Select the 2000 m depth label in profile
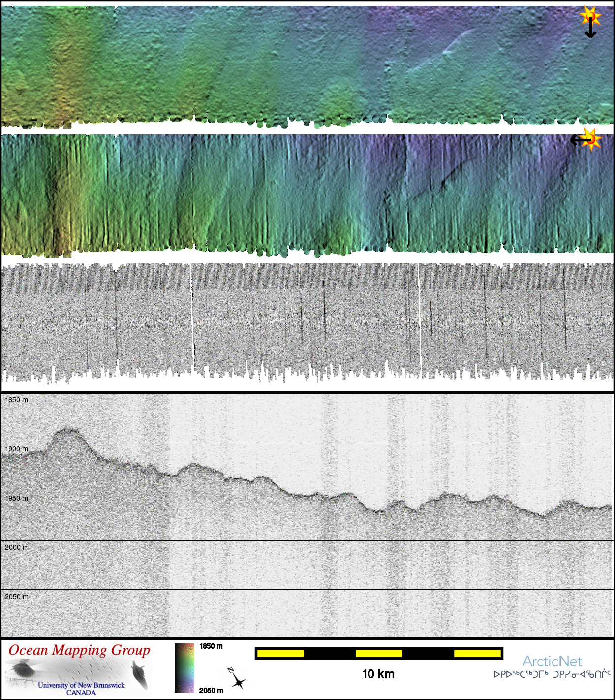 (17, 547)
